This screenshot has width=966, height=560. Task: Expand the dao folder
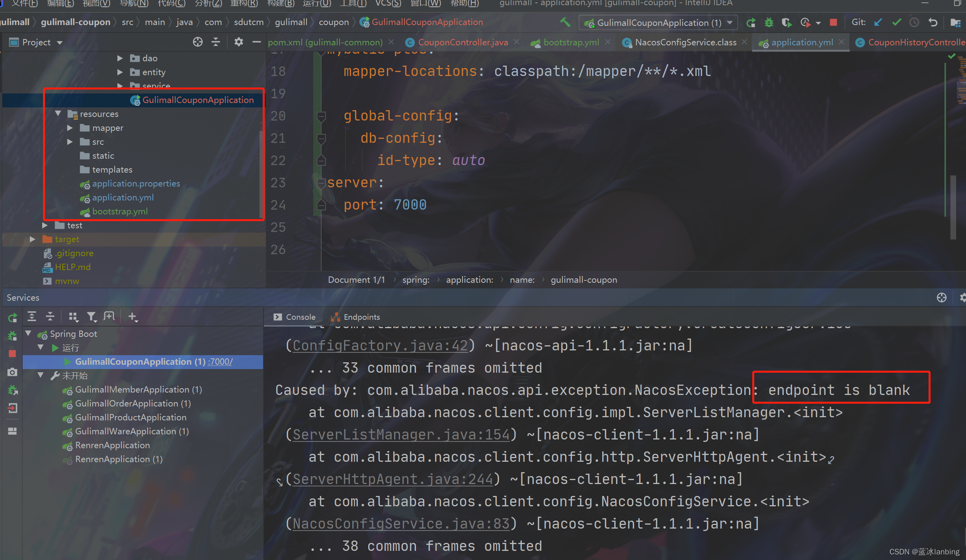point(120,58)
